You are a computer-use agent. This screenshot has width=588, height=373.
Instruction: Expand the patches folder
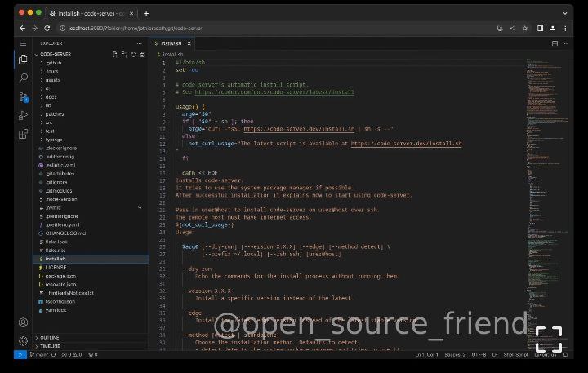[x=91, y=114]
